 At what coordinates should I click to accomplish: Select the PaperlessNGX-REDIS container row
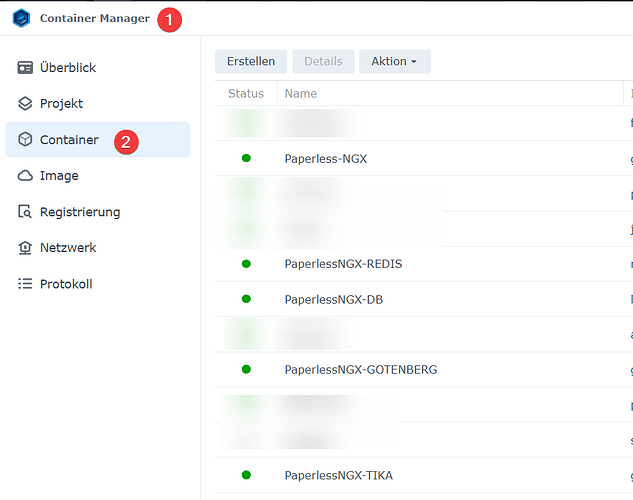(x=343, y=264)
